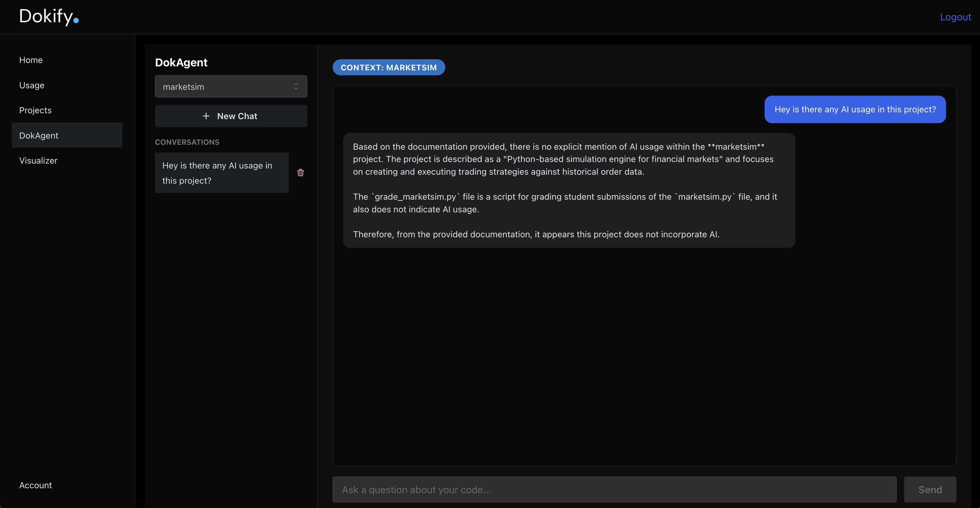Click the Dokify logo
Viewport: 980px width, 508px height.
[x=49, y=16]
